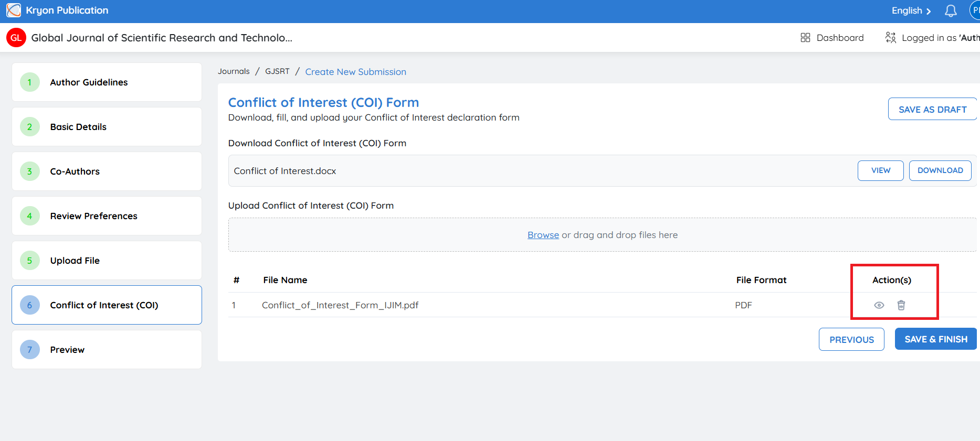Open the Dashboard link
The image size is (980, 441).
tap(840, 38)
